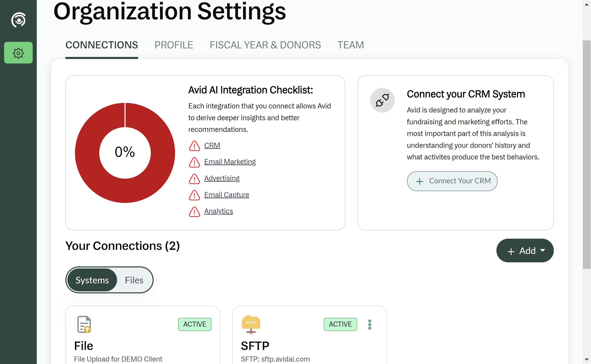Click the vertical scrollbar thumb
Screen dimensions: 591x364
[x=587, y=154]
